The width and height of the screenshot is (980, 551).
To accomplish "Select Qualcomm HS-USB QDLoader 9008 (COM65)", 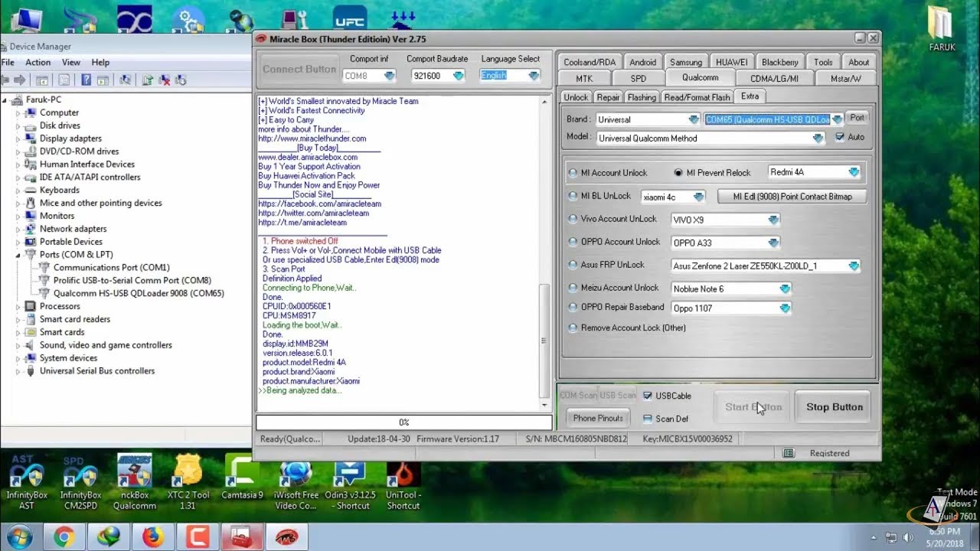I will (139, 293).
